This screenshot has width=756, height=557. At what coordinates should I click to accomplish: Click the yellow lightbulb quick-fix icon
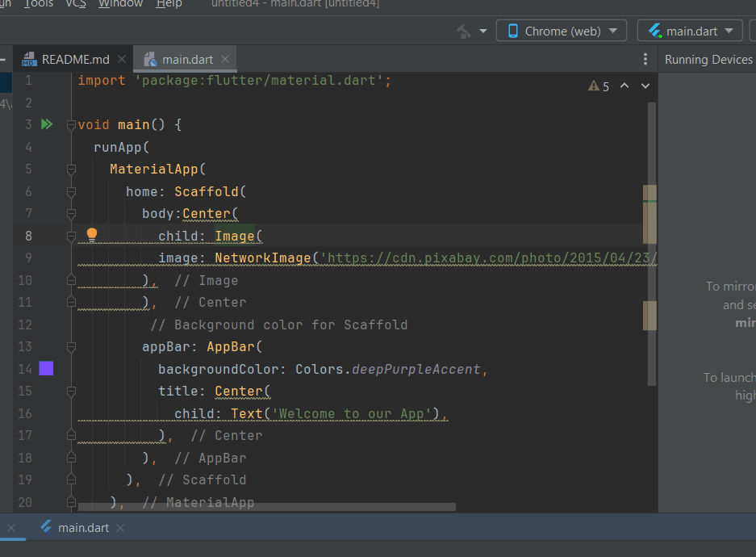pyautogui.click(x=92, y=235)
